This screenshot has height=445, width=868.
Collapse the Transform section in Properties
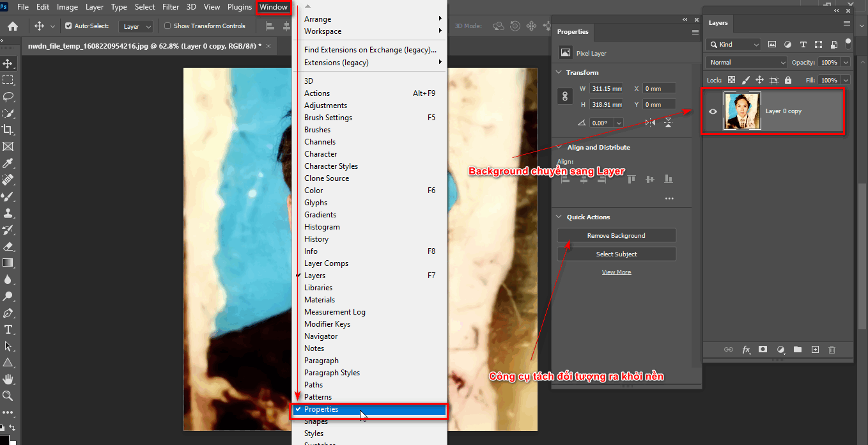click(x=559, y=72)
